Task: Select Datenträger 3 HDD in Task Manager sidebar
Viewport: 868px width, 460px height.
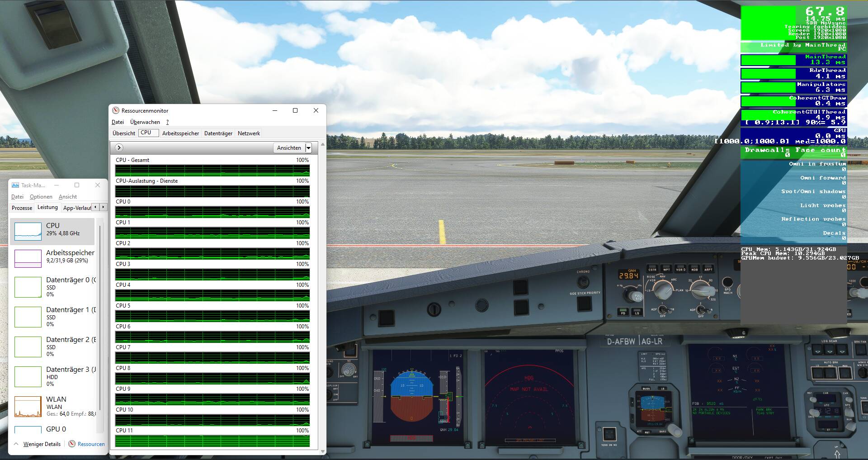Action: (53, 376)
